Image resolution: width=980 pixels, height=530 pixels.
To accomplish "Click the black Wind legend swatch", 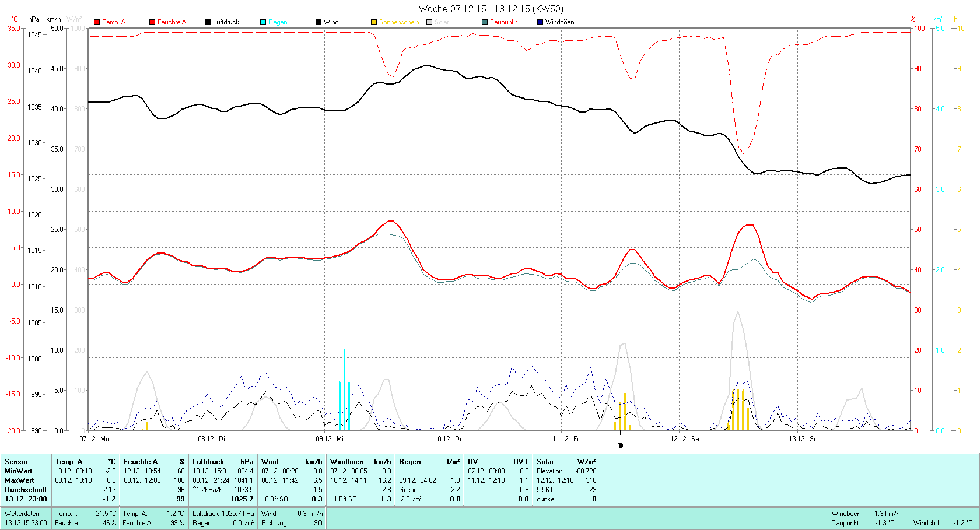I will pos(318,22).
